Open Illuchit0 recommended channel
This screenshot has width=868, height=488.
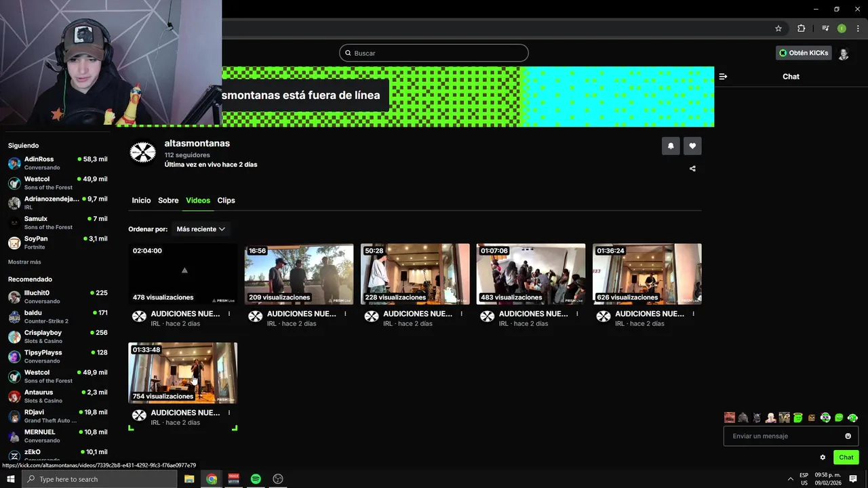(57, 297)
